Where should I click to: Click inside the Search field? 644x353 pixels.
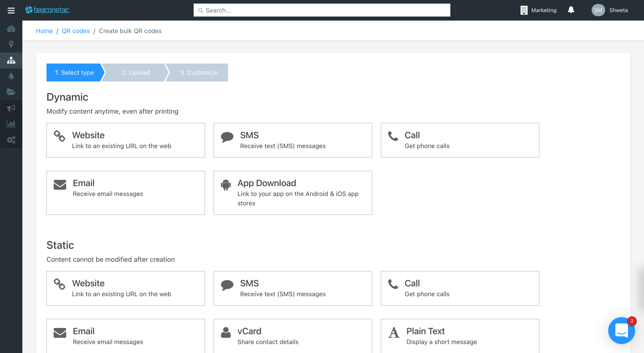(322, 10)
